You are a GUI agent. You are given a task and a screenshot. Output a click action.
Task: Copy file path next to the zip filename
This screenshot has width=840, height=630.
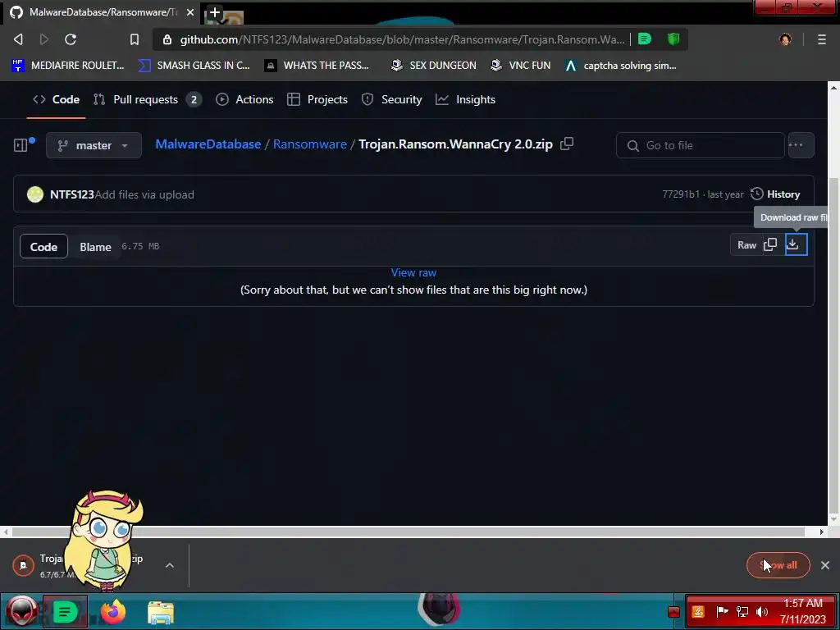click(567, 144)
